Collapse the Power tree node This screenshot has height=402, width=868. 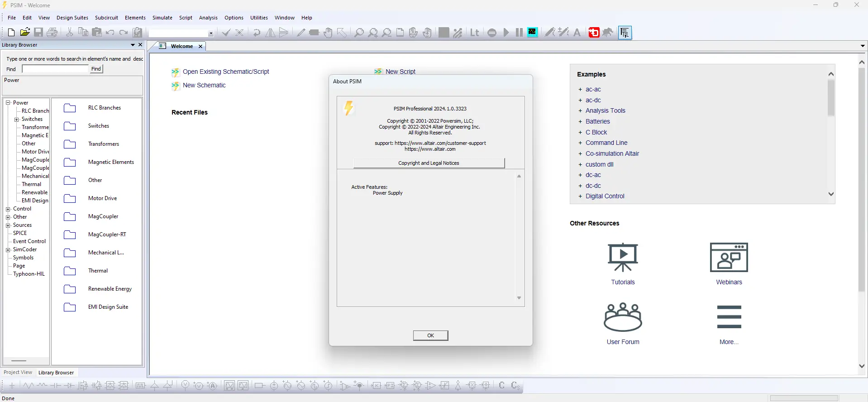8,103
